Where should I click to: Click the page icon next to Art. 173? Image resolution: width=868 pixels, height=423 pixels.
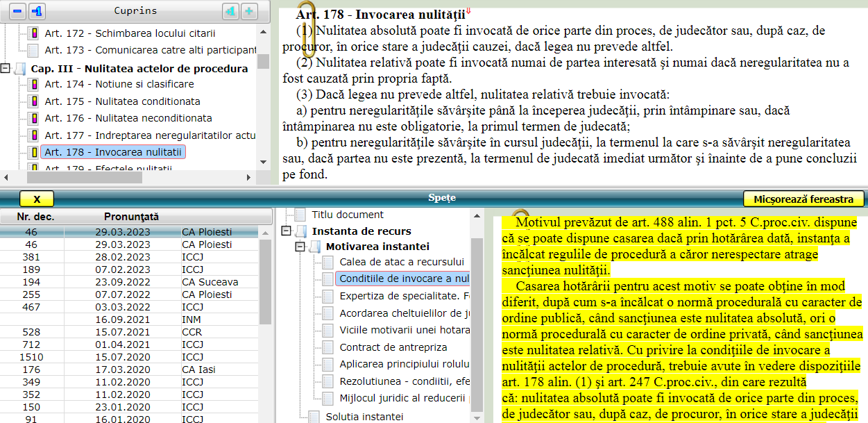(33, 50)
